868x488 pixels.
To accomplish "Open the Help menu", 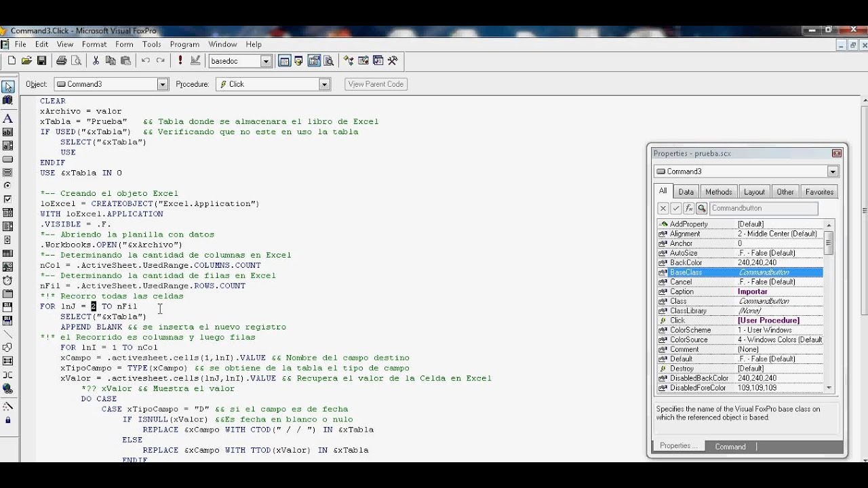I will 254,44.
